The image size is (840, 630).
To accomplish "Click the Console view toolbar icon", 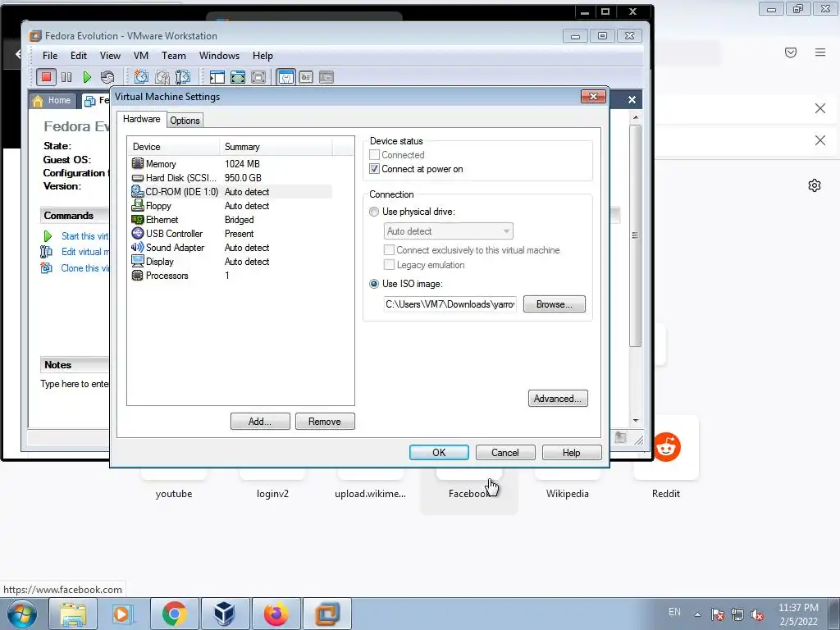I will [306, 77].
